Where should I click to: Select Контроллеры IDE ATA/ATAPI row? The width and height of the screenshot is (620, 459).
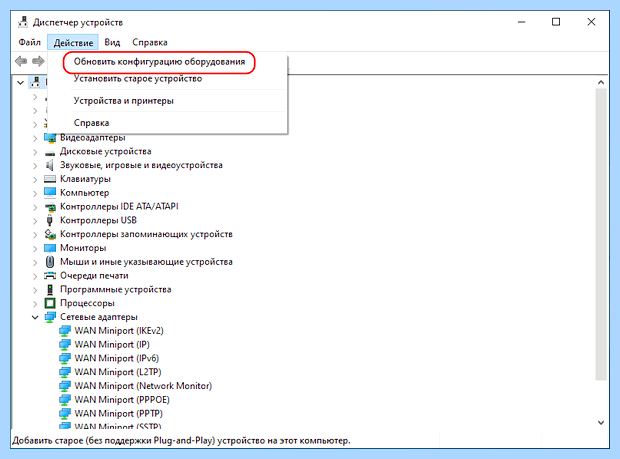(x=119, y=207)
